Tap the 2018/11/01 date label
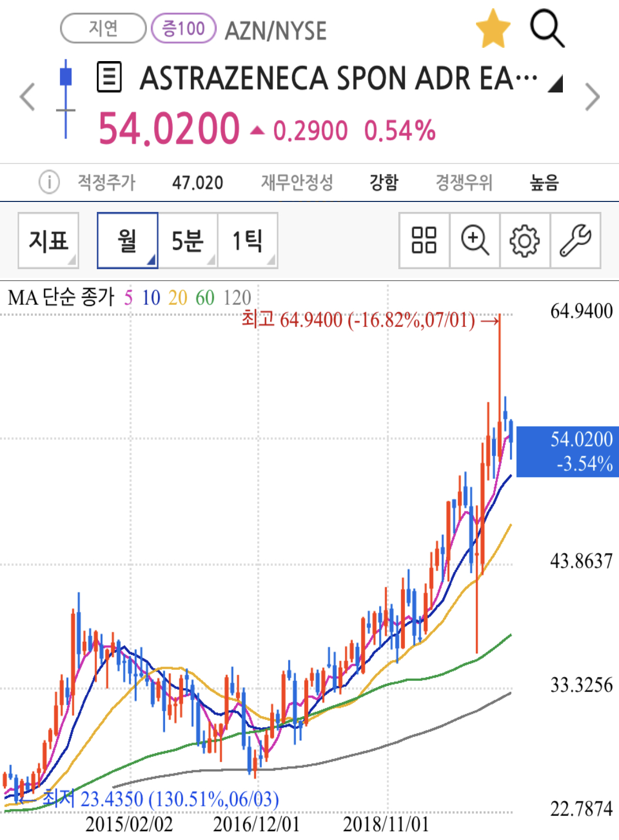Viewport: 619px width, 840px height. 386,824
